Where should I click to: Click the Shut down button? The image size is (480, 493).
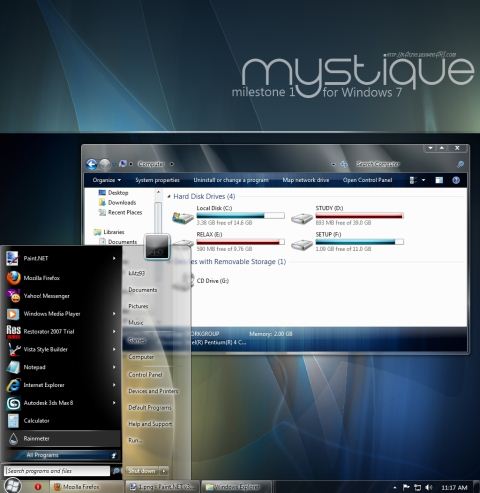coord(143,471)
